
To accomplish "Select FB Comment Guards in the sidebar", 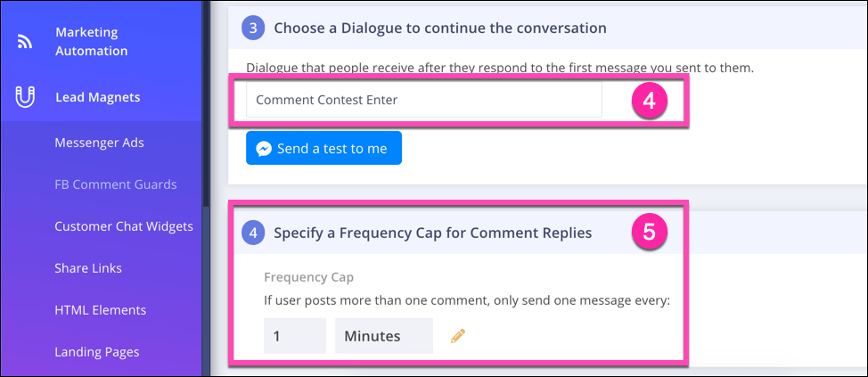I will 116,184.
